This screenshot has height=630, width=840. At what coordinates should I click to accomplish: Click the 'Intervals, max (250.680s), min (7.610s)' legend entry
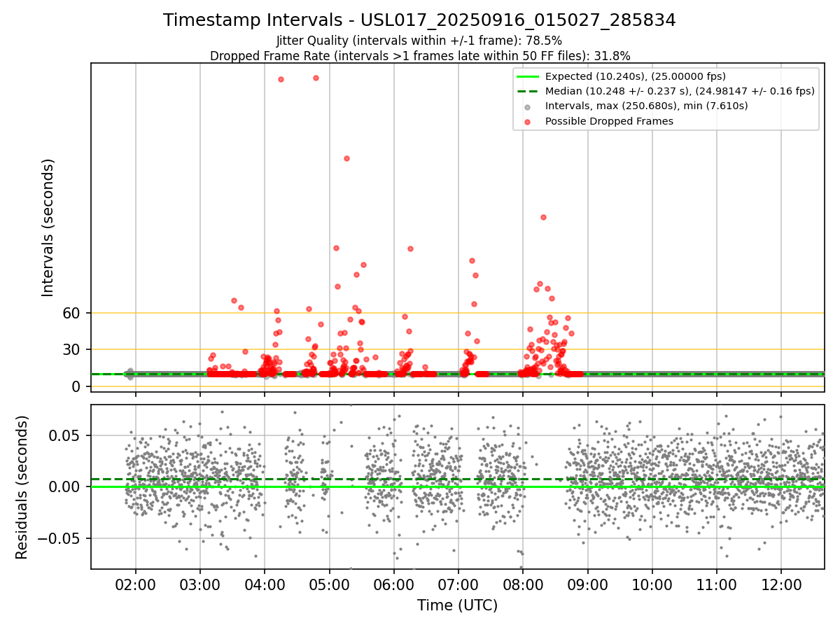tap(646, 106)
